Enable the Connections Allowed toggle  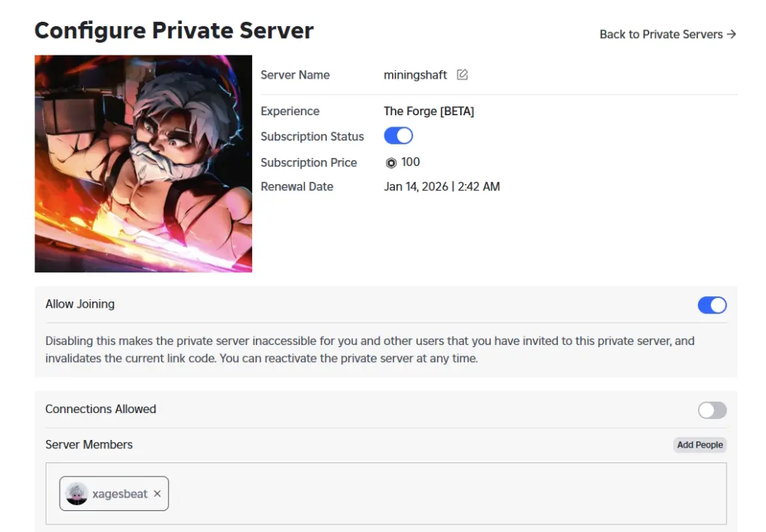(711, 410)
